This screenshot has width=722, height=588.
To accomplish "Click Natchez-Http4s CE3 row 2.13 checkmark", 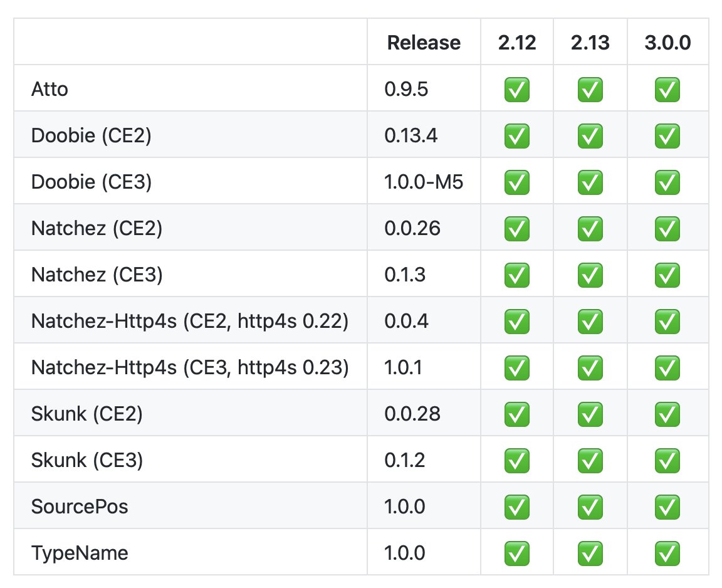I will [x=590, y=368].
